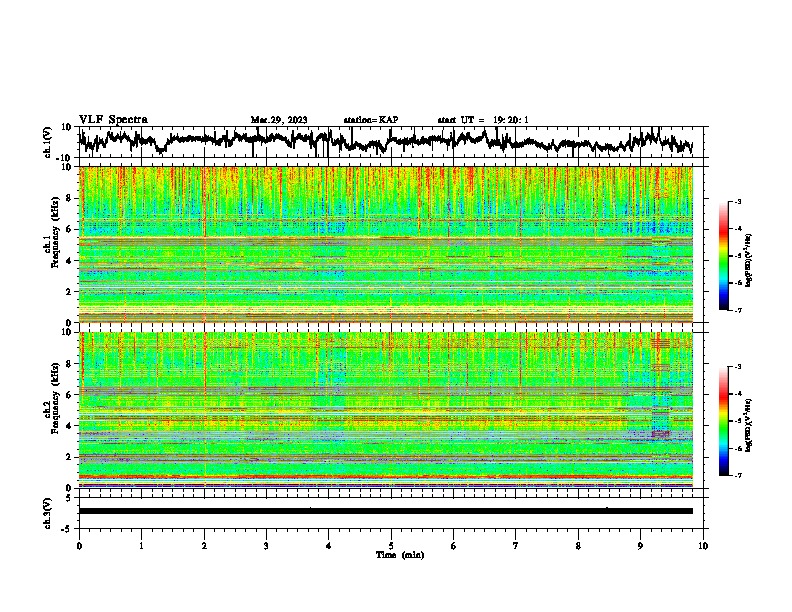Click the time axis tick label '2'

coord(204,546)
